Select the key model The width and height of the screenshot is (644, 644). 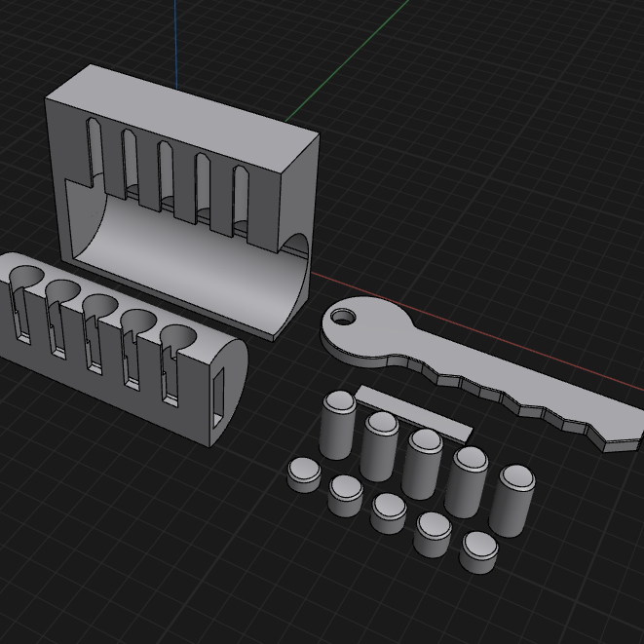pyautogui.click(x=480, y=372)
